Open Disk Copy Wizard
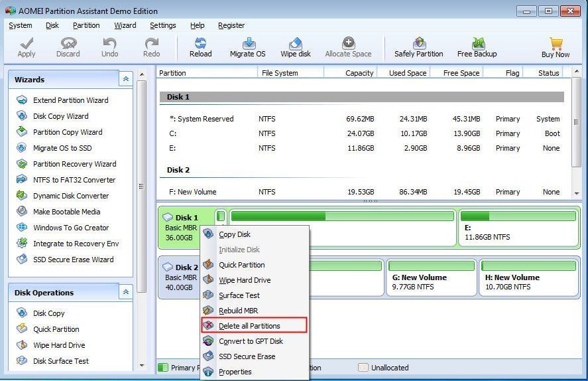This screenshot has width=588, height=381. coord(52,116)
